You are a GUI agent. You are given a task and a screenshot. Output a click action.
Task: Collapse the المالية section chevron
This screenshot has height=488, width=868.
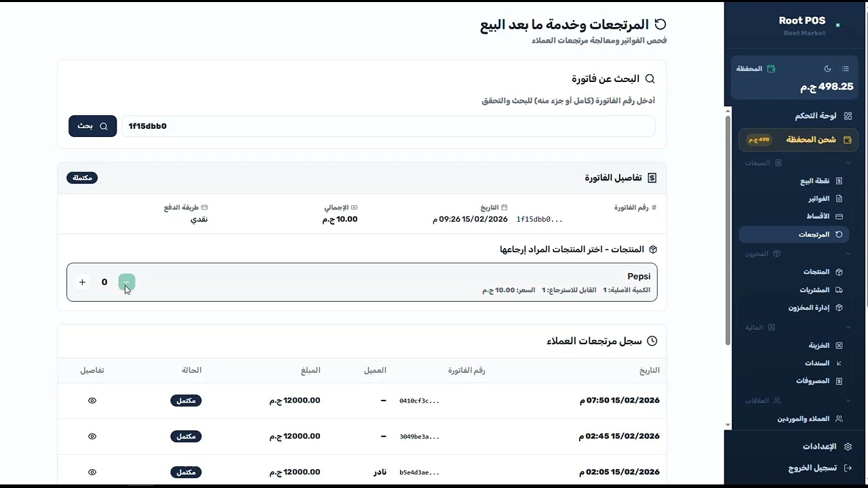pyautogui.click(x=848, y=327)
